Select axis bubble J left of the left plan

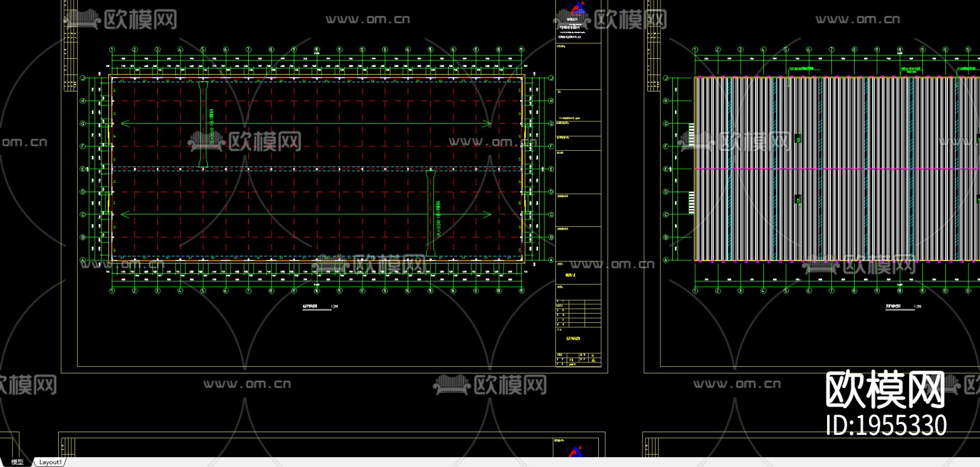coord(83,78)
